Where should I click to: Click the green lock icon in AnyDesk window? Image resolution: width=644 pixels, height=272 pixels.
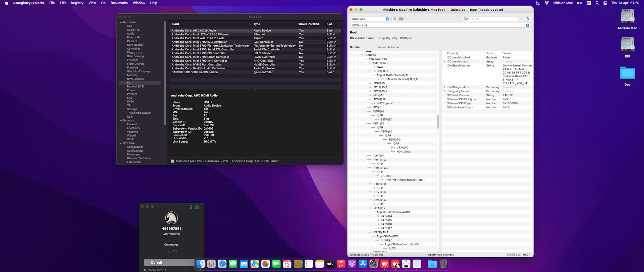(191, 207)
